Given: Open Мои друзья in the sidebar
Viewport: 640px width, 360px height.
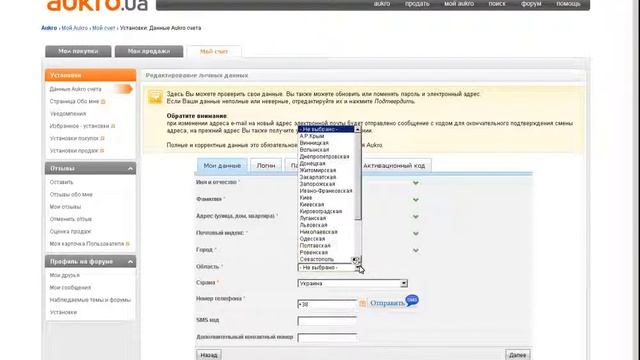Looking at the screenshot, I should pos(64,276).
